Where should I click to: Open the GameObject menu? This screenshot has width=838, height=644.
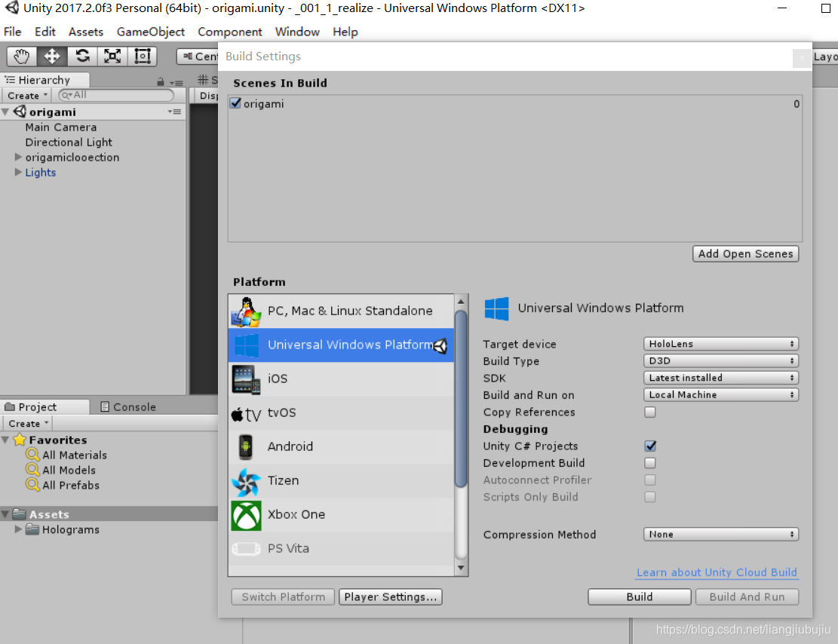tap(151, 32)
